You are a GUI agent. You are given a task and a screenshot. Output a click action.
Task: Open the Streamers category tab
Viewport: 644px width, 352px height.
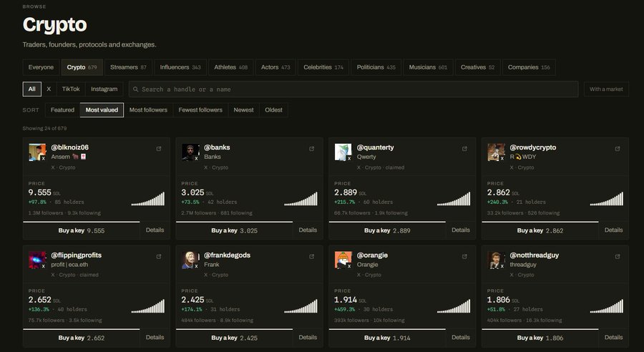click(x=128, y=67)
